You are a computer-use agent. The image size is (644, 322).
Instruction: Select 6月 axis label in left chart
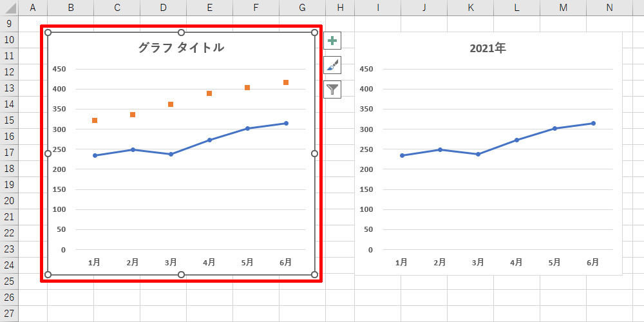click(286, 262)
